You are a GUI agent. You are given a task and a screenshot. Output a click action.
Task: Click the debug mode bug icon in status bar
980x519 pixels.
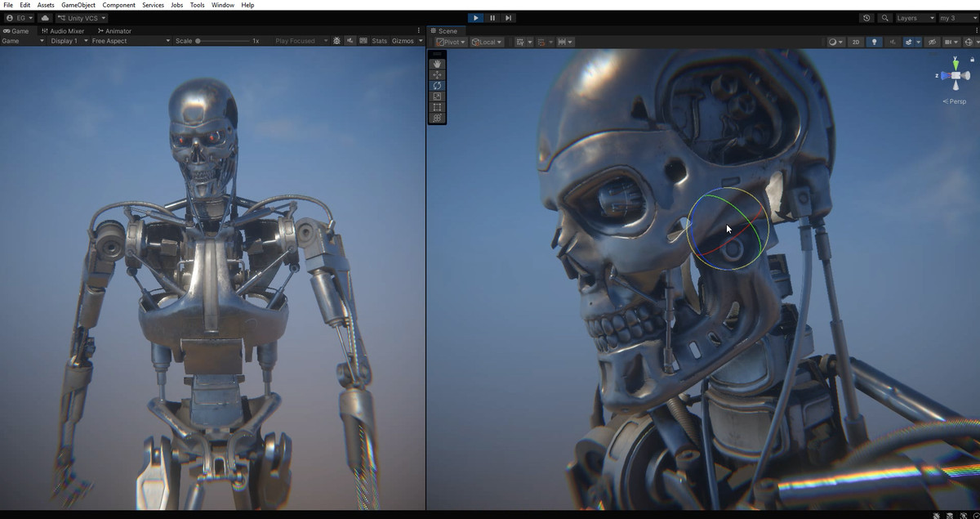(937, 515)
